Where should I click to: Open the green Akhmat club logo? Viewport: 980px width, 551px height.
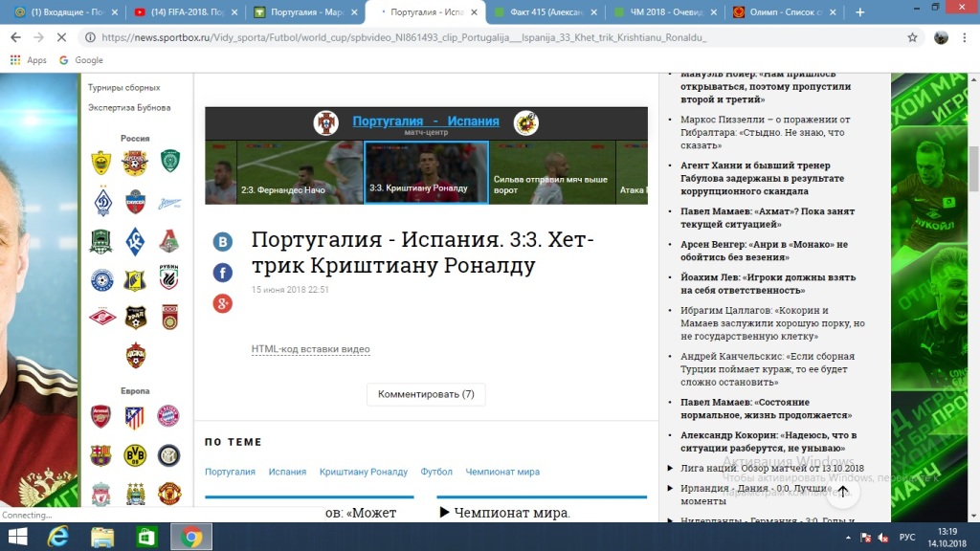pos(170,161)
